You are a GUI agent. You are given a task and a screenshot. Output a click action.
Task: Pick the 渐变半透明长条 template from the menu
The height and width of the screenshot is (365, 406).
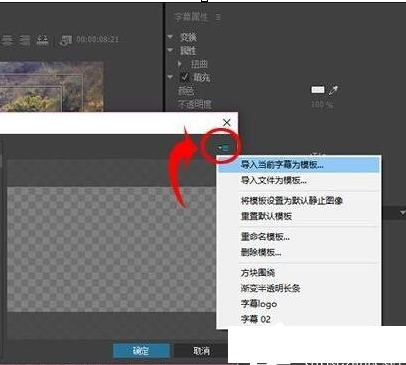[x=299, y=288]
